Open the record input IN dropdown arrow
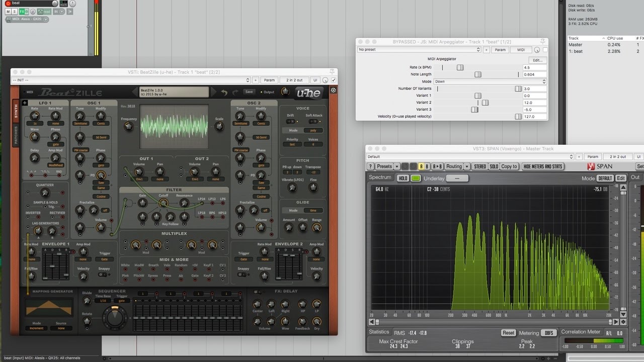This screenshot has height=362, width=644. click(62, 12)
